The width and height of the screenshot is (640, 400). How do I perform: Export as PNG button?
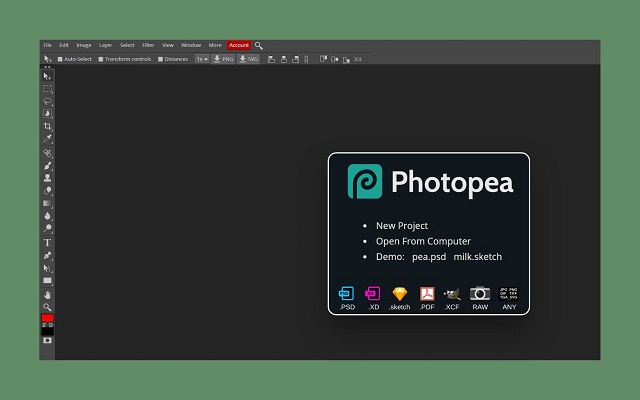click(223, 59)
